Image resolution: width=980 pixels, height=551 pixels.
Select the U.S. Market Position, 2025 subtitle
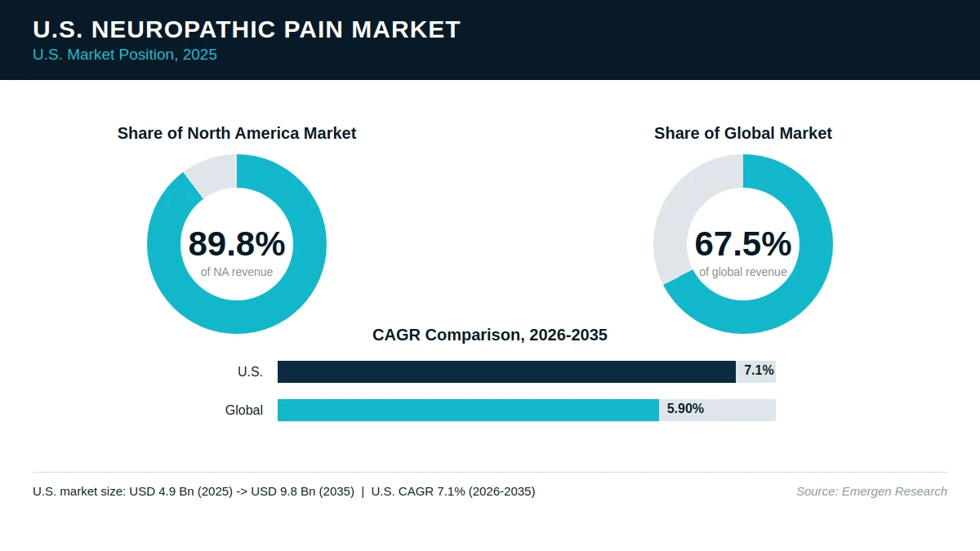[x=125, y=55]
